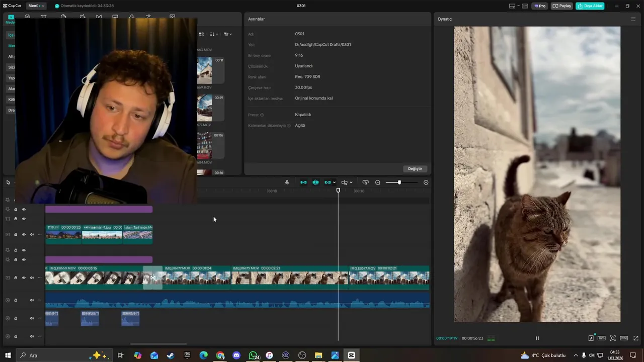Open the layout dropdown in the title bar
The width and height of the screenshot is (644, 362).
click(514, 6)
